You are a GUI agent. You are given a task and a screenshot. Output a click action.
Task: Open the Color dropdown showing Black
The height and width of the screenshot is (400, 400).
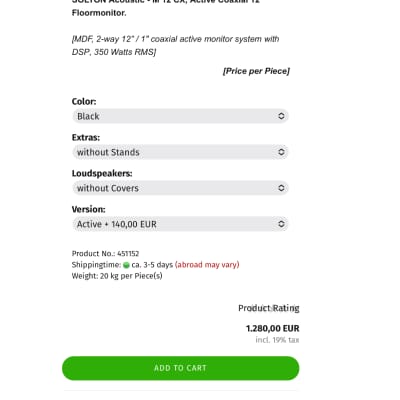coord(180,116)
